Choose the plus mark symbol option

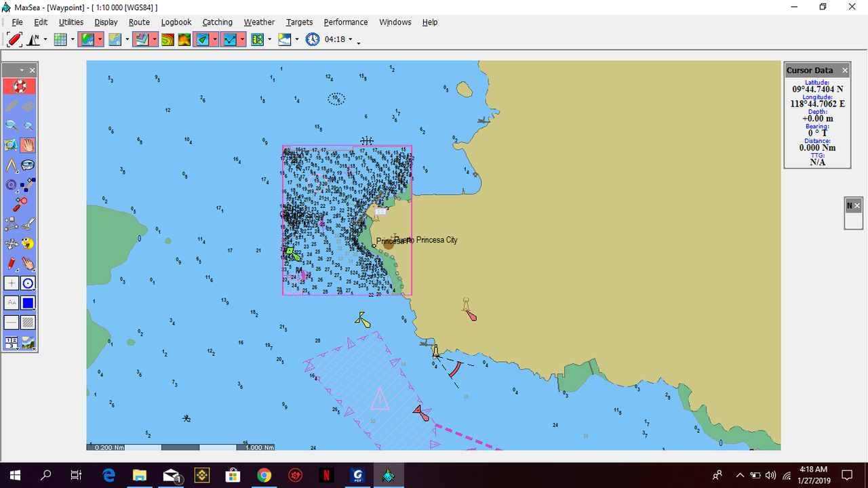pyautogui.click(x=12, y=283)
